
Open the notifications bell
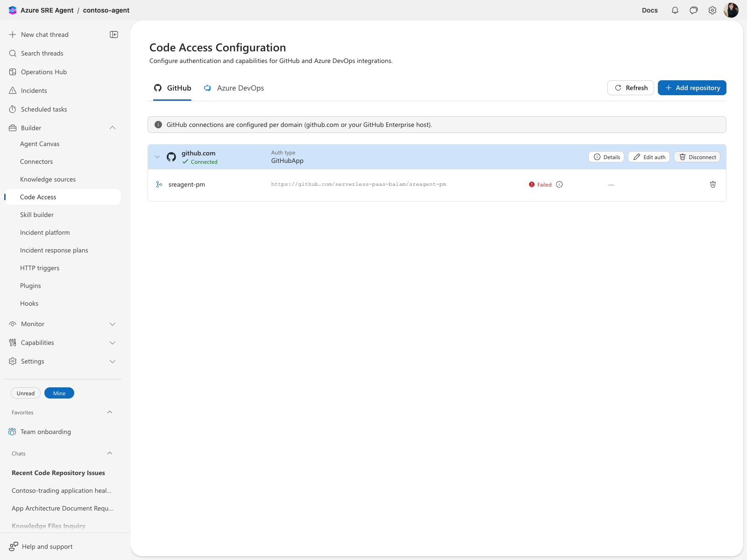pos(675,10)
